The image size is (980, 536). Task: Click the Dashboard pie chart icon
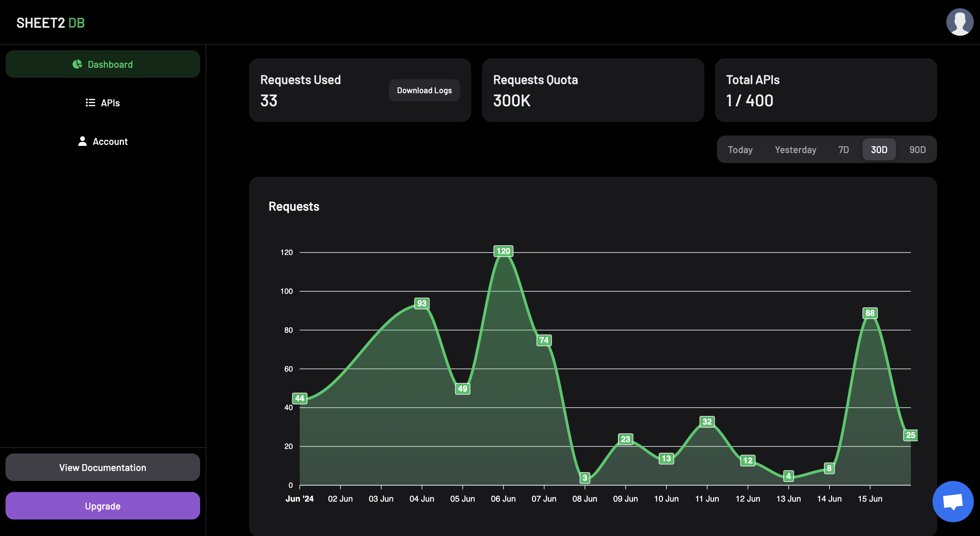click(x=77, y=64)
